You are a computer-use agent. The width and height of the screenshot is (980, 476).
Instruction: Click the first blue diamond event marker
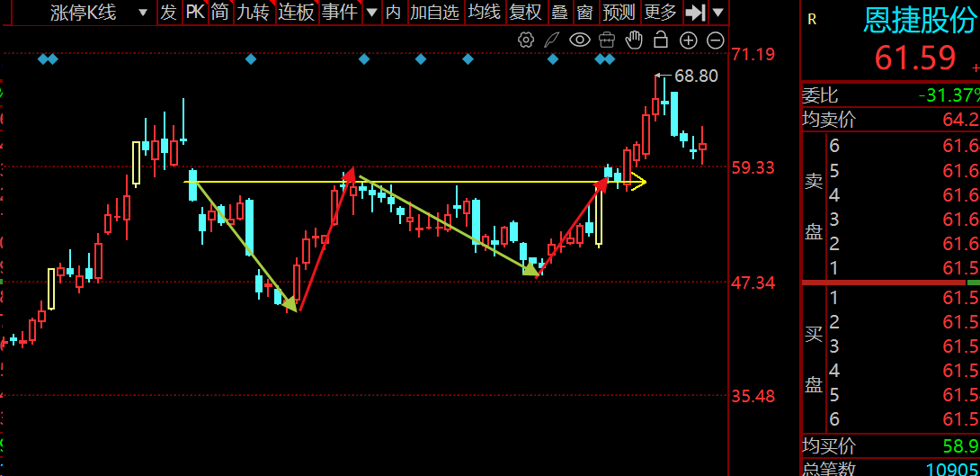click(42, 59)
